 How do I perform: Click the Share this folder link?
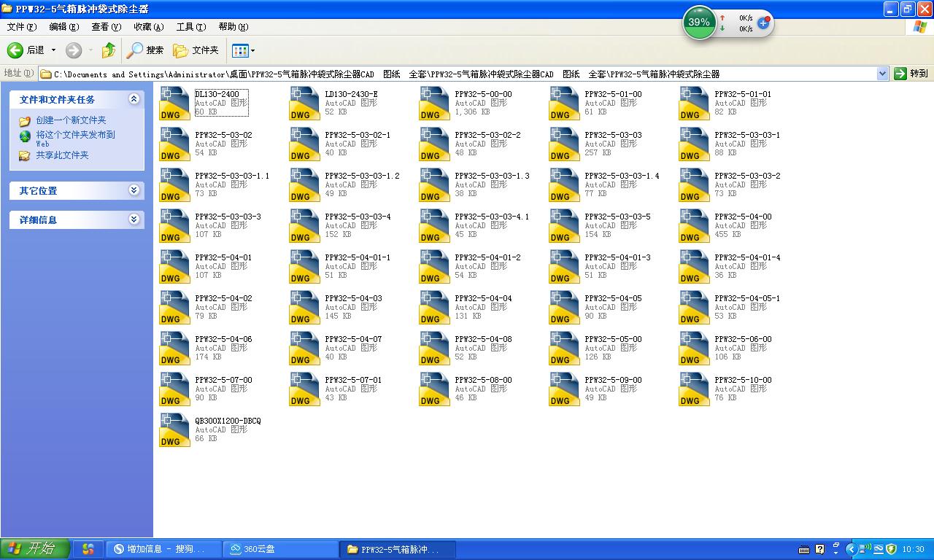(x=62, y=155)
